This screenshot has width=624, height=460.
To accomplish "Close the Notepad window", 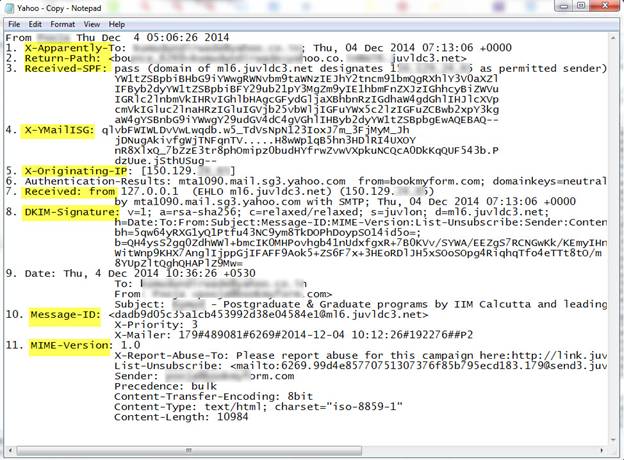I will point(605,6).
